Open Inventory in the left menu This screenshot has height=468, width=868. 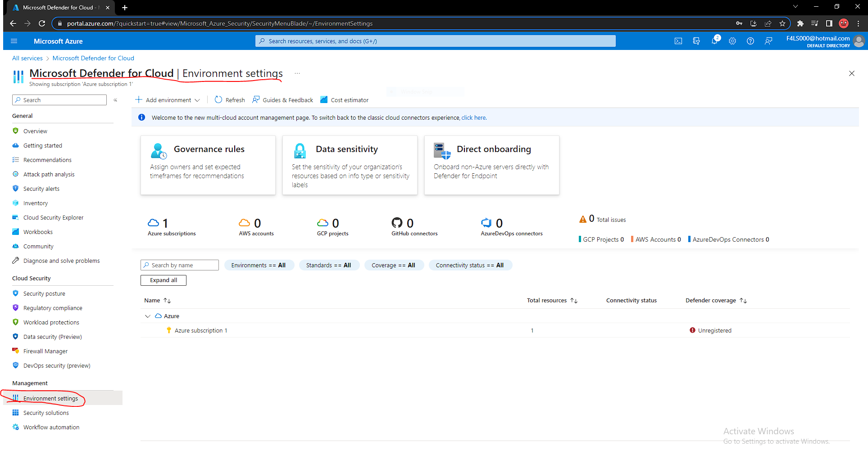tap(36, 203)
